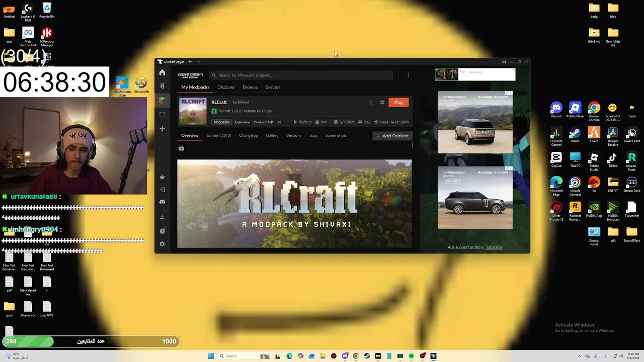Open the Recycle Bin on the desktop
This screenshot has width=644, height=362.
[x=47, y=10]
